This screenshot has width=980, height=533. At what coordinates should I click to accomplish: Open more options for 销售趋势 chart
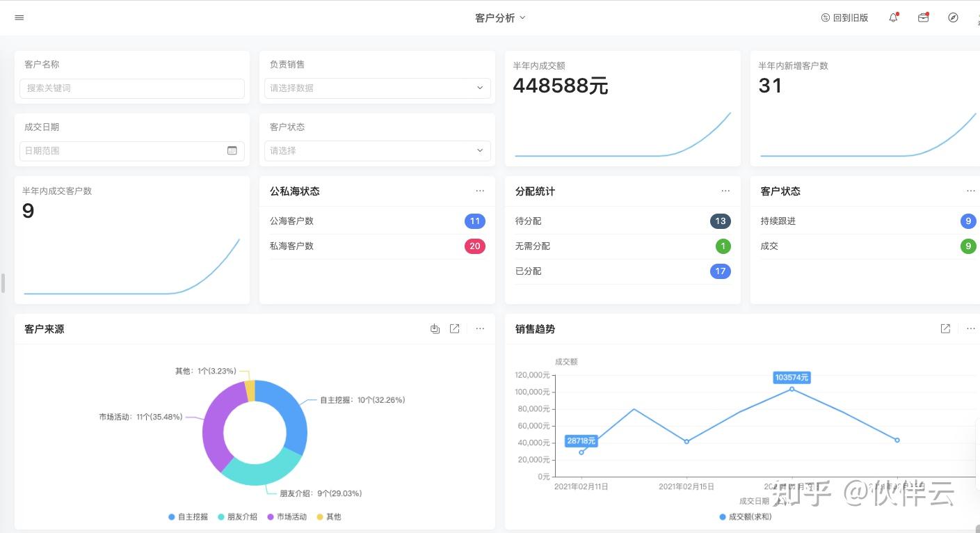(971, 328)
